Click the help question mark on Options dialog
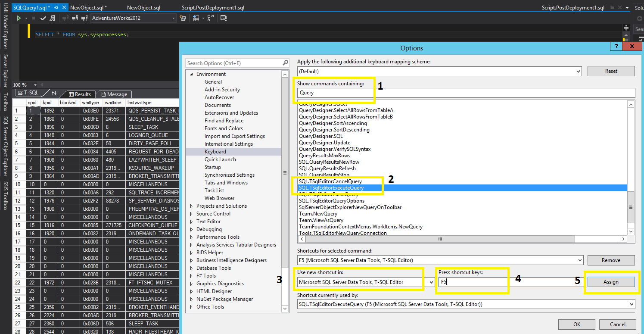The image size is (644, 334). pyautogui.click(x=616, y=46)
